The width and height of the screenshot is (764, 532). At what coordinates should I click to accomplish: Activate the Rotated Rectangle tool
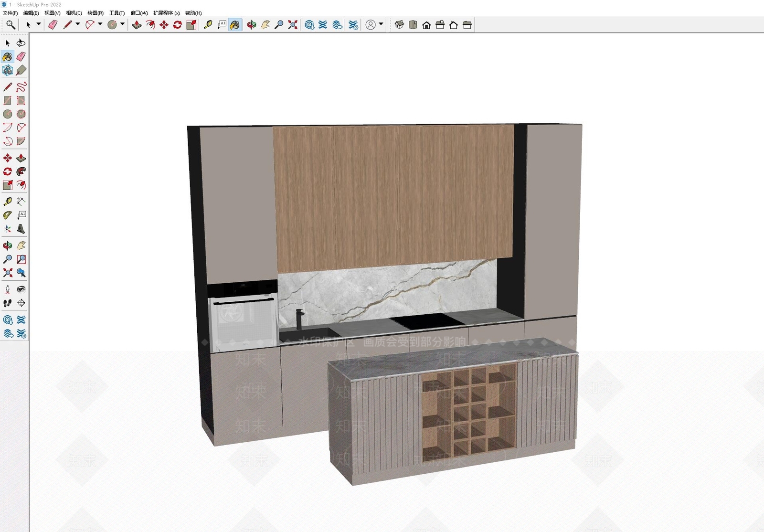(x=21, y=100)
